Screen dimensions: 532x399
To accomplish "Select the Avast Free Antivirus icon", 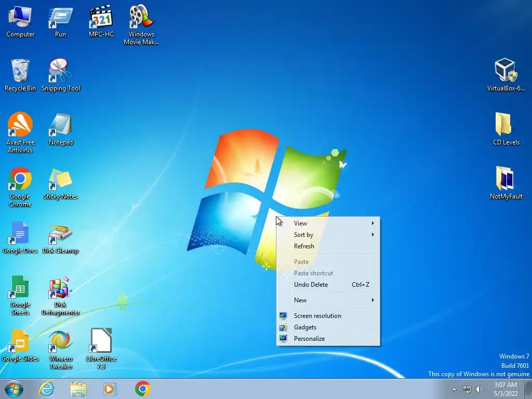I will 20,133.
